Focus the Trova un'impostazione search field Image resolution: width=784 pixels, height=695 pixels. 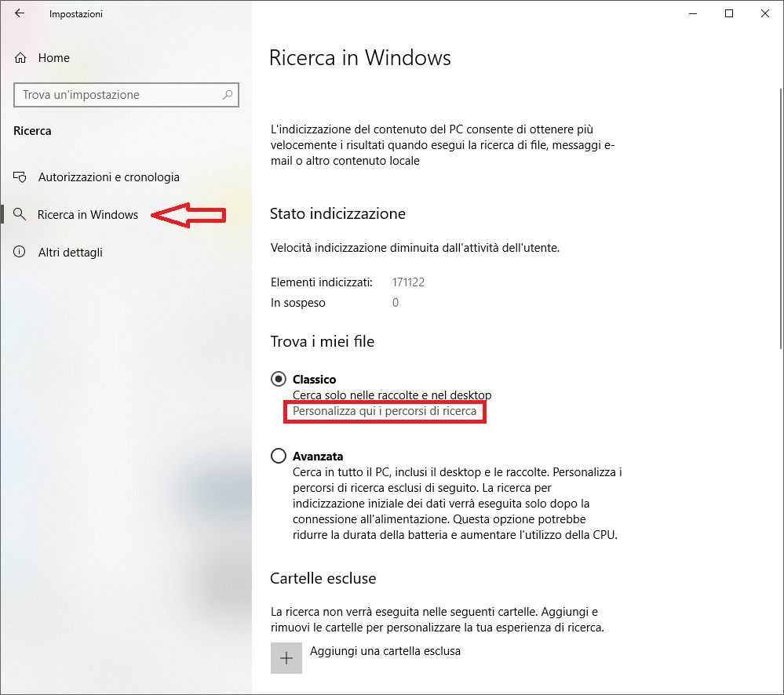click(126, 94)
